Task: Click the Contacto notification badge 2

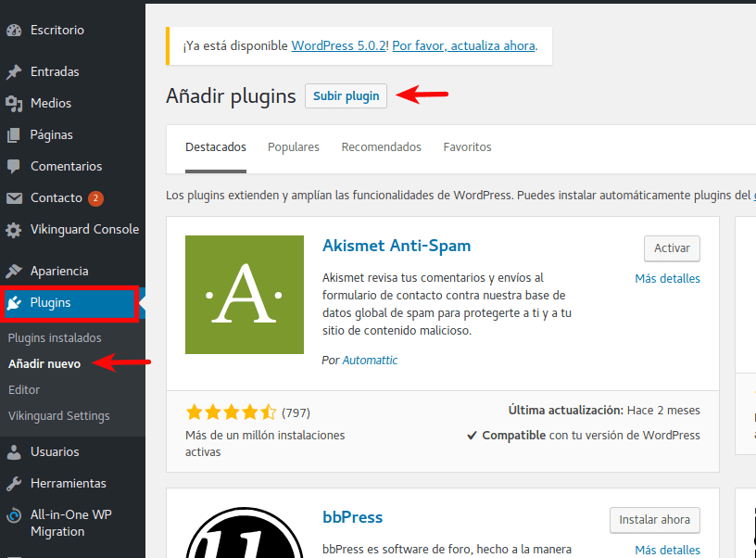Action: point(95,198)
